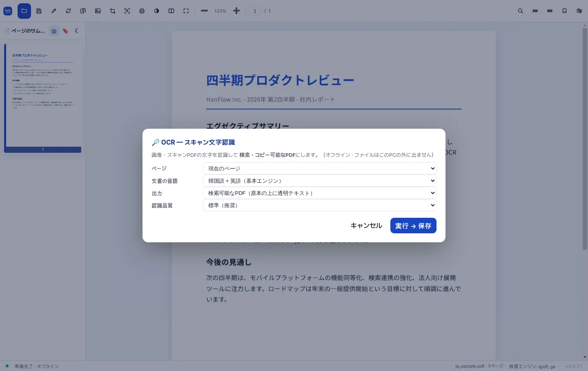Click the add-page icon in the toolbar
Image resolution: width=588 pixels, height=371 pixels.
point(83,11)
